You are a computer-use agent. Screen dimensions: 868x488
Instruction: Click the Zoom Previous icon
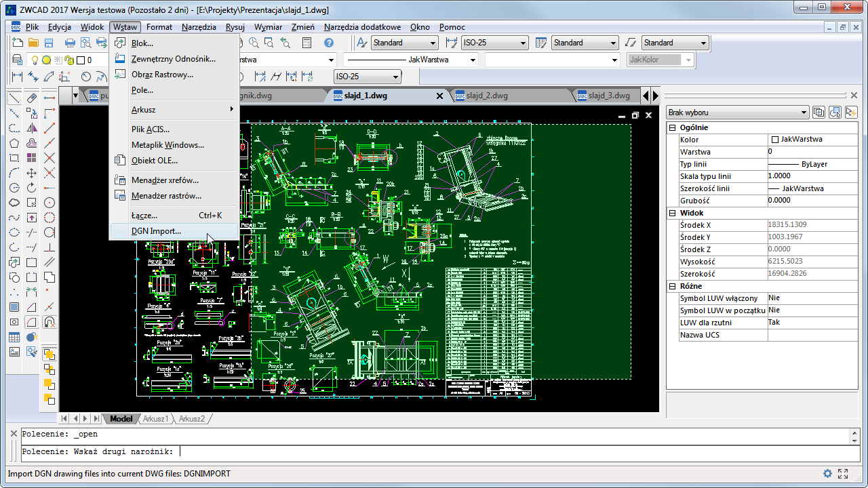pos(285,43)
